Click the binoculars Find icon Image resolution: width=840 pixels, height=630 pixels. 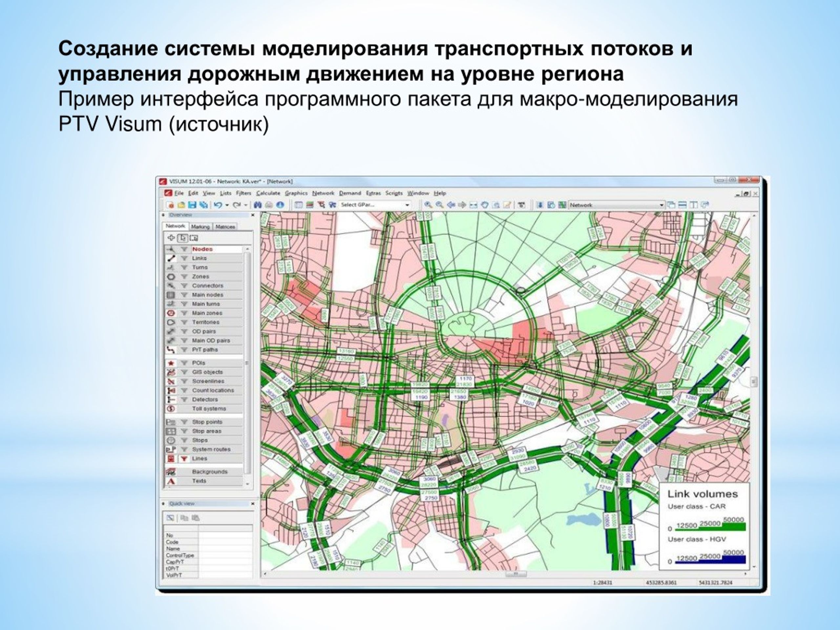[x=258, y=205]
